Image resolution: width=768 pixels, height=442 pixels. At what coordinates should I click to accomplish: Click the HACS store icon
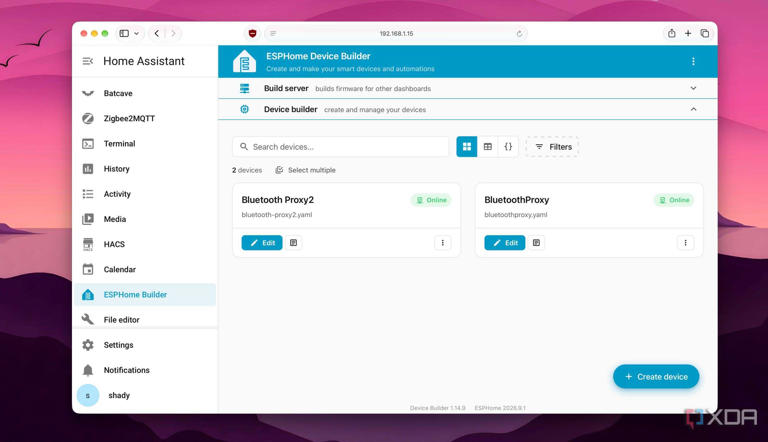(x=88, y=244)
